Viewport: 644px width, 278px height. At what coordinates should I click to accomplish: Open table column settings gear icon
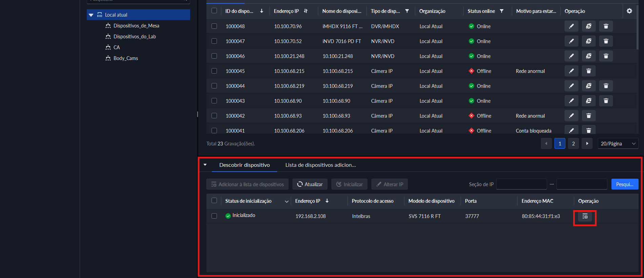(629, 11)
